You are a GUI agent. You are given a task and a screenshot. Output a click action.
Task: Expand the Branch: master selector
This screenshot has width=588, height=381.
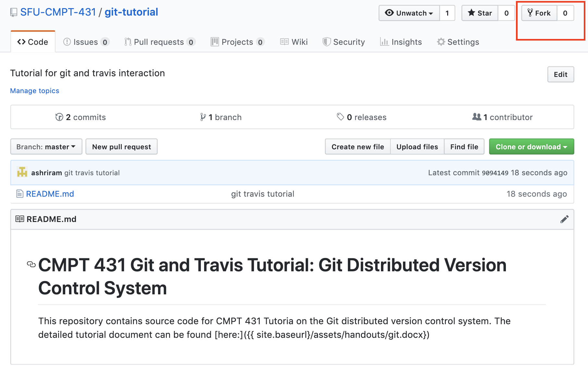(x=46, y=147)
